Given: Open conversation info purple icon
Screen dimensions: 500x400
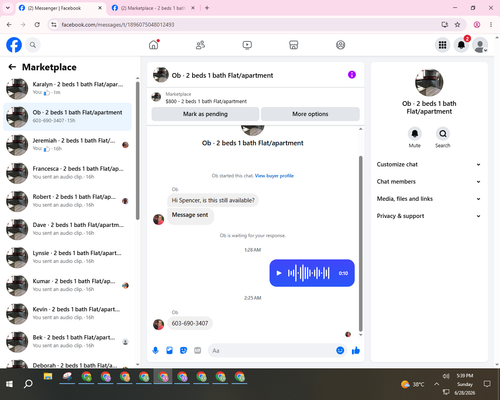Looking at the screenshot, I should point(352,75).
